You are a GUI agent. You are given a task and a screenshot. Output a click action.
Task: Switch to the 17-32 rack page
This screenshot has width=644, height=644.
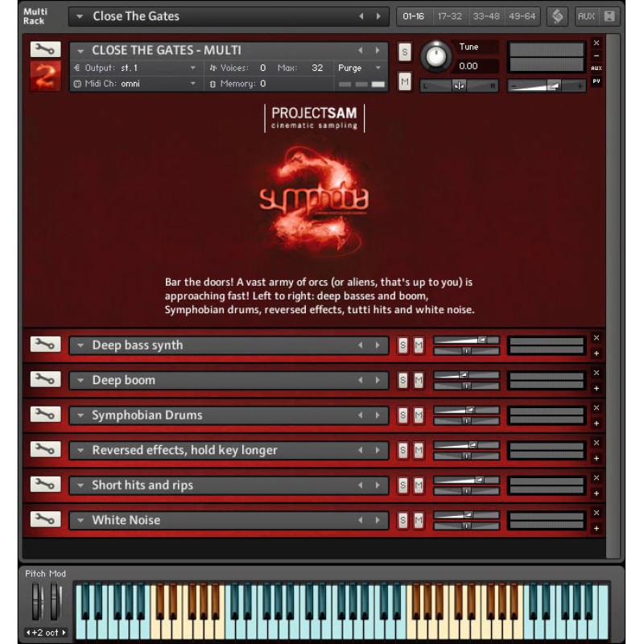(450, 16)
